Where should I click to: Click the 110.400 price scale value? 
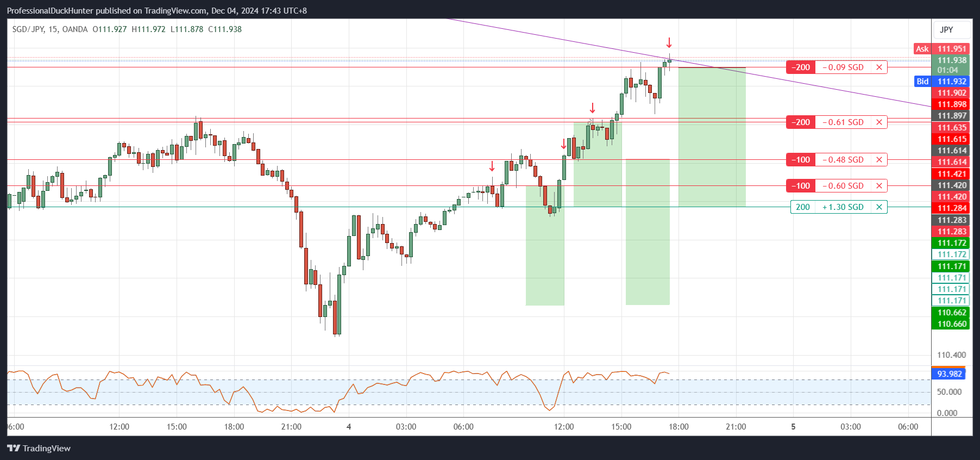(952, 355)
